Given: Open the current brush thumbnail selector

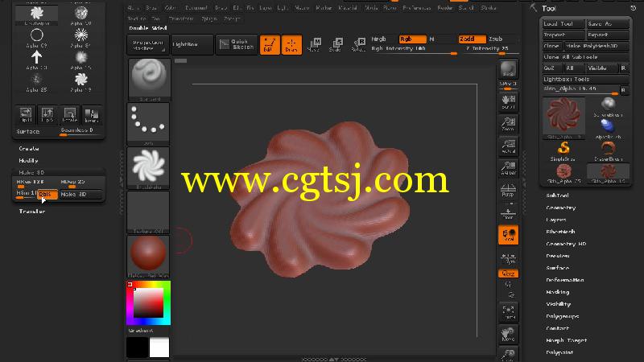Looking at the screenshot, I should pyautogui.click(x=149, y=80).
